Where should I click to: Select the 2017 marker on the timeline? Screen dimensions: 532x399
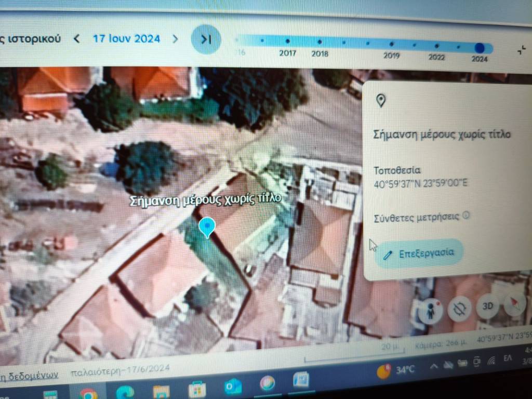[x=287, y=42]
